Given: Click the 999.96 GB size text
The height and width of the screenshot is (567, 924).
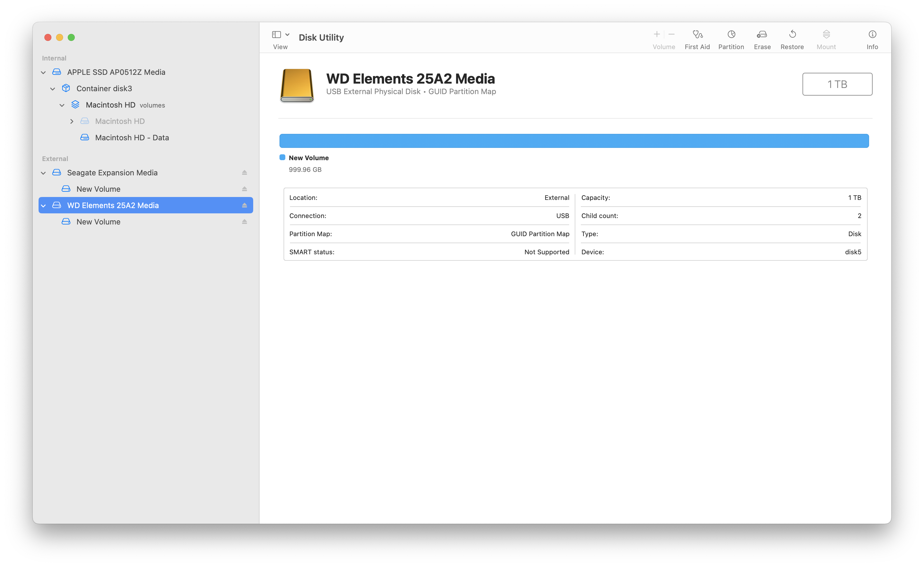Looking at the screenshot, I should coord(305,170).
